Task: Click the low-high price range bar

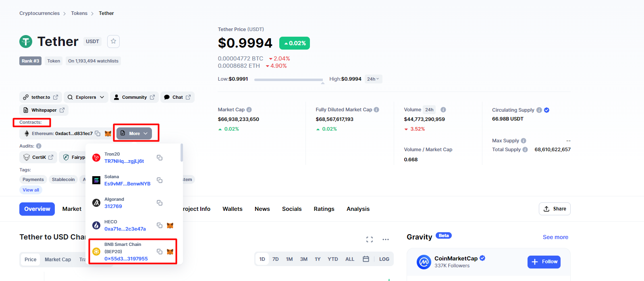Action: point(289,80)
